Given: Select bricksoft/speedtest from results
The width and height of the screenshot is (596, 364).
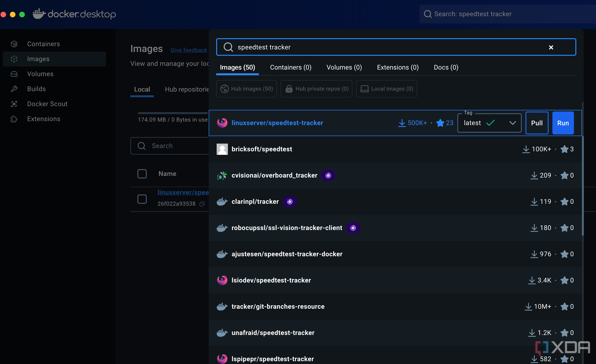Looking at the screenshot, I should [x=261, y=149].
